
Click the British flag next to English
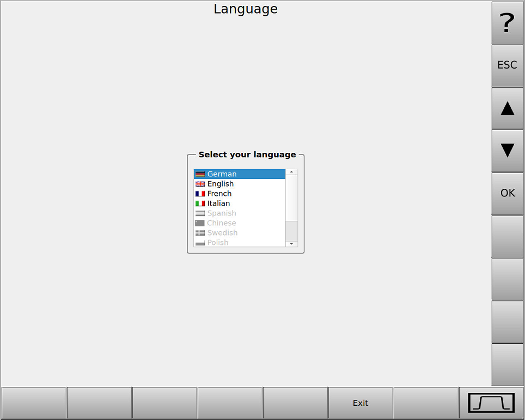(x=200, y=184)
